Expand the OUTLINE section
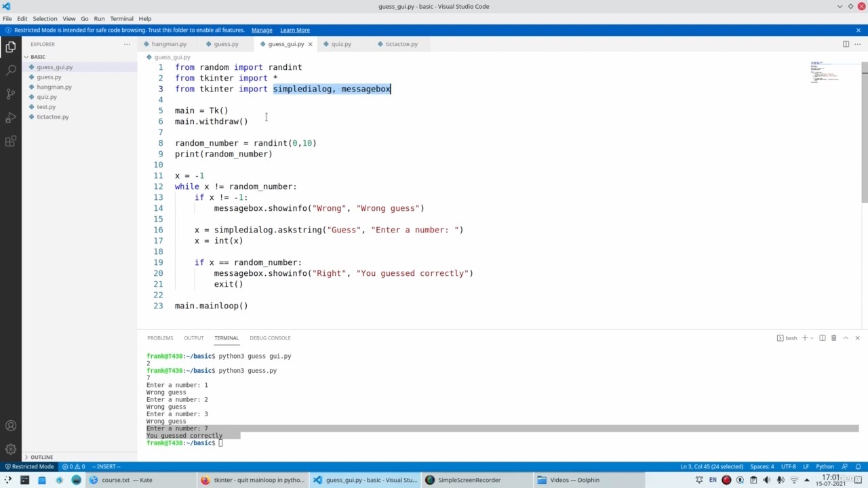The height and width of the screenshot is (488, 868). (x=41, y=457)
